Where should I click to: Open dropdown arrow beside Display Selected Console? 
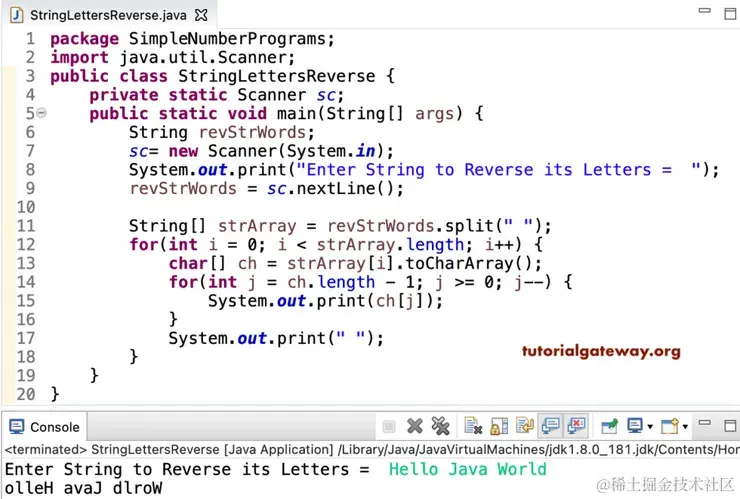tap(650, 427)
